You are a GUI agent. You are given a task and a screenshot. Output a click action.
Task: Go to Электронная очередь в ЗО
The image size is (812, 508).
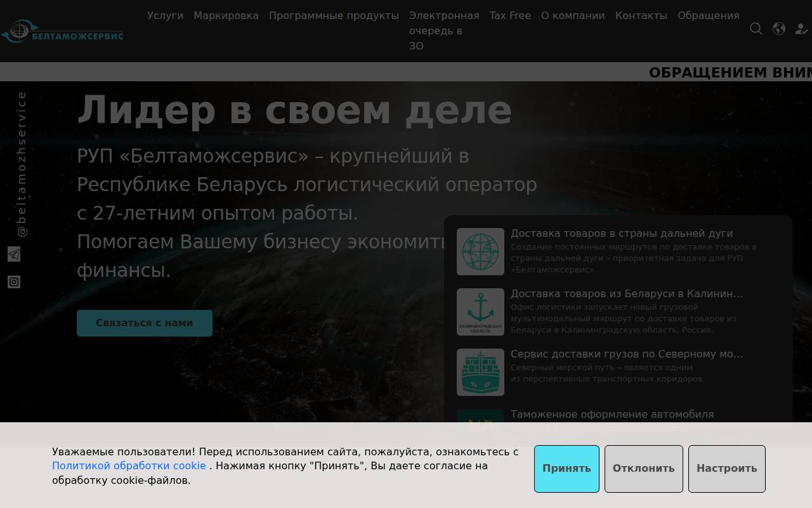(x=444, y=30)
